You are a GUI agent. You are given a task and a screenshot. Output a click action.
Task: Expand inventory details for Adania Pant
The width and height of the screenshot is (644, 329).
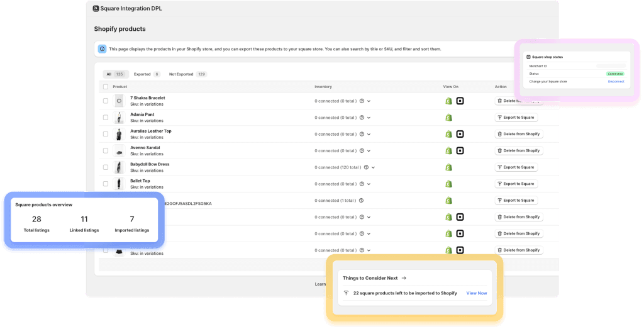tap(369, 118)
